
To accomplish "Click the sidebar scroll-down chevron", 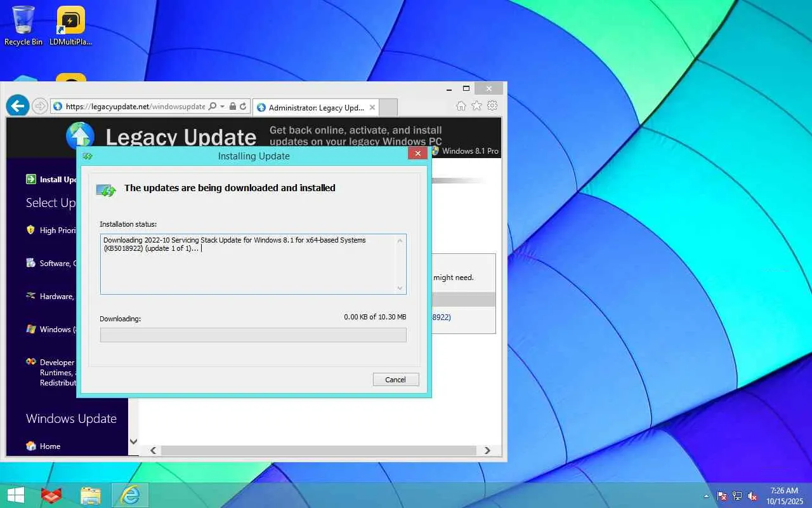I will click(133, 441).
